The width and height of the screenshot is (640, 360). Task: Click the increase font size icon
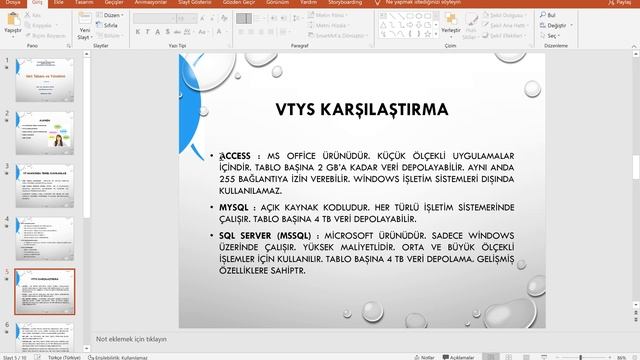pos(203,18)
